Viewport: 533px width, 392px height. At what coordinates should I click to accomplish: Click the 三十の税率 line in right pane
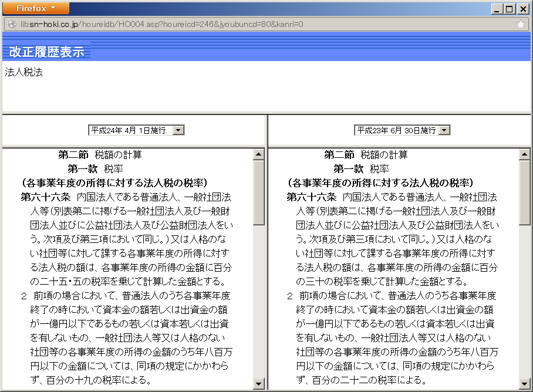pyautogui.click(x=382, y=281)
